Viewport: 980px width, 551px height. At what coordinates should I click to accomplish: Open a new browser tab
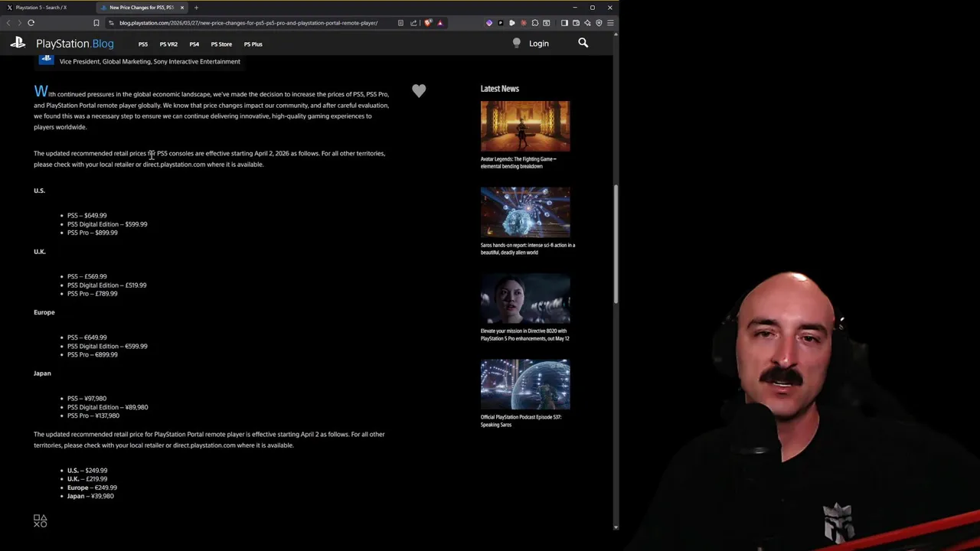point(196,8)
